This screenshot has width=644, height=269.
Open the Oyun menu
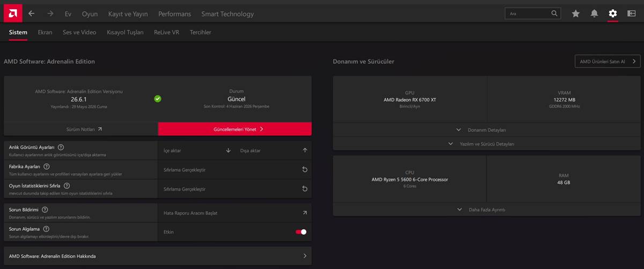click(90, 14)
